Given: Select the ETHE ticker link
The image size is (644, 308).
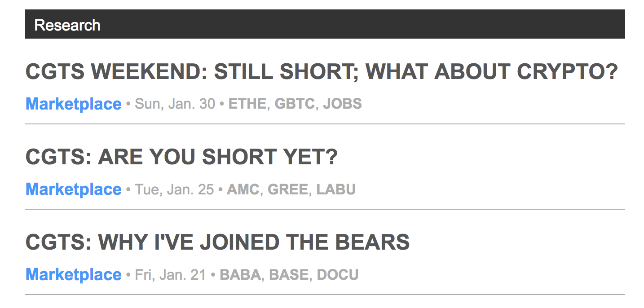Looking at the screenshot, I should 247,104.
